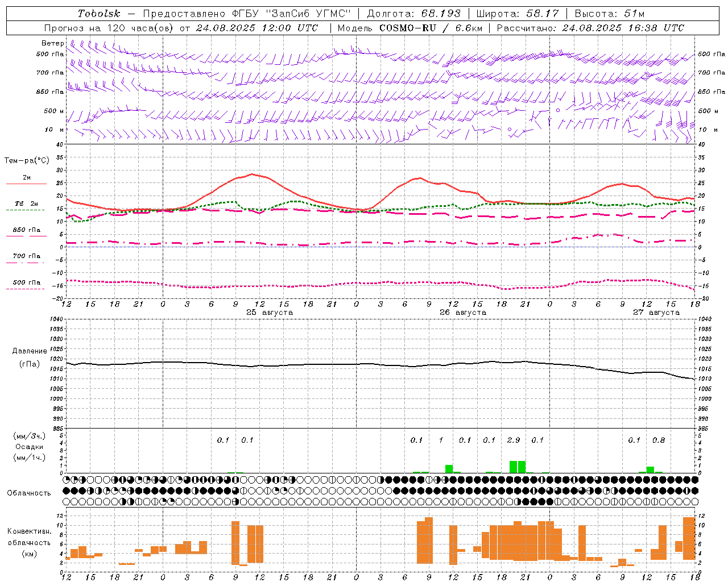
Task: Click the Конвективн. label of convective cloud panel
Action: click(29, 531)
